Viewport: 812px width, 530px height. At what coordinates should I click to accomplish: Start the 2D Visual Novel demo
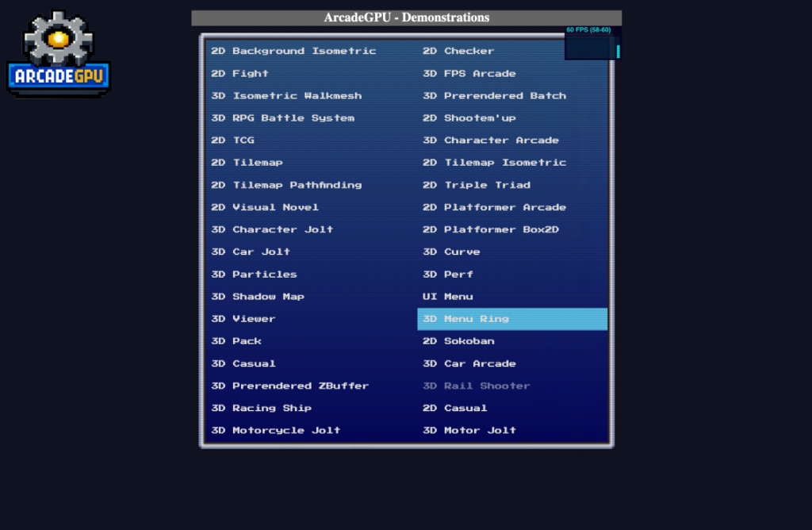(265, 207)
